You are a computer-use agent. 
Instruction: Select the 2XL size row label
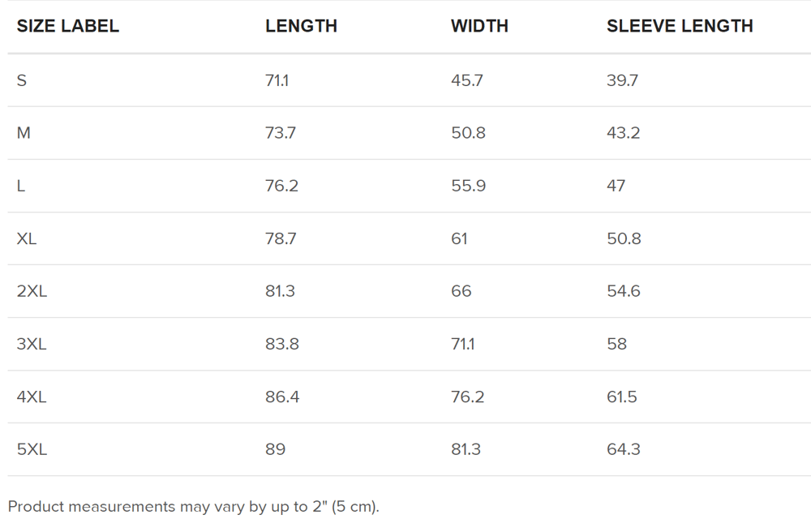pyautogui.click(x=32, y=291)
